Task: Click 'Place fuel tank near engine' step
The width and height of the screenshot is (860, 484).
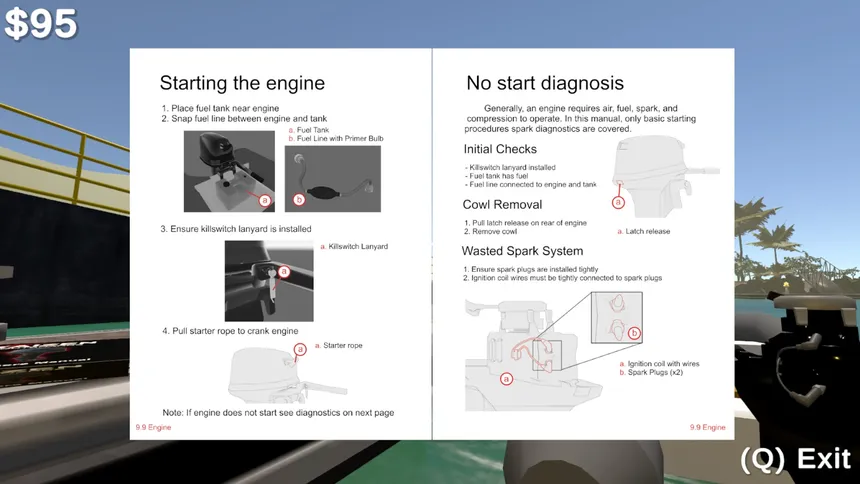Action: tap(220, 108)
